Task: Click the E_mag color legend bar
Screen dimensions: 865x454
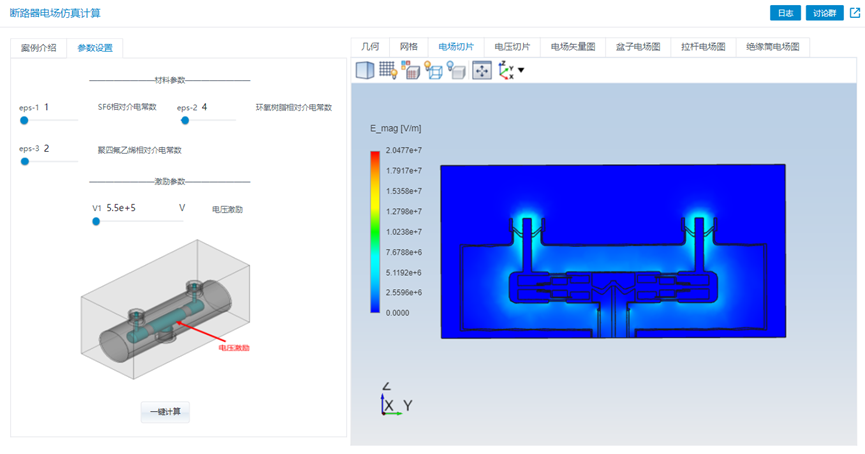Action: (x=375, y=232)
